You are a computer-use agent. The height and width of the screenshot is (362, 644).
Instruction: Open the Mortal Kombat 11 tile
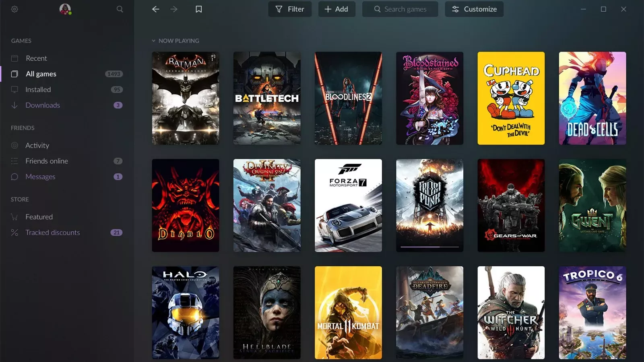point(348,313)
